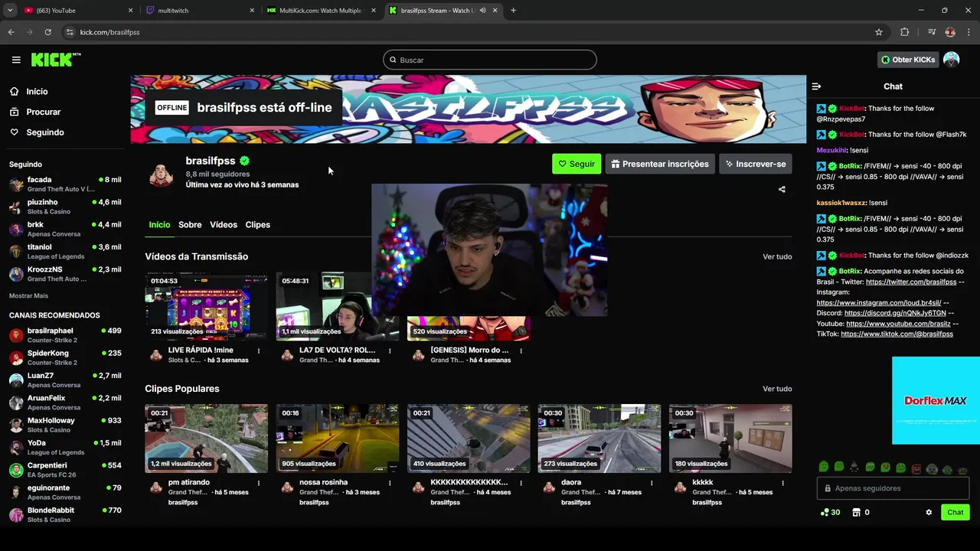This screenshot has height=551, width=980.
Task: Click brasilfpss channel avatar
Action: (161, 174)
